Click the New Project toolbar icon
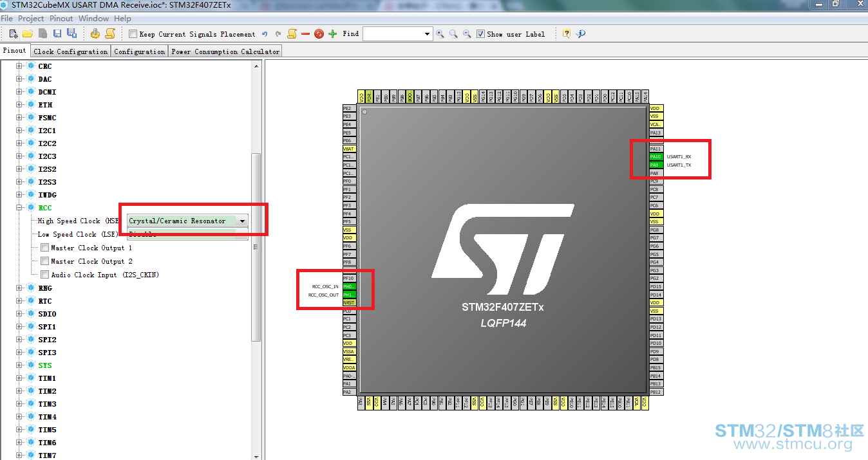The width and height of the screenshot is (868, 460). (x=14, y=33)
